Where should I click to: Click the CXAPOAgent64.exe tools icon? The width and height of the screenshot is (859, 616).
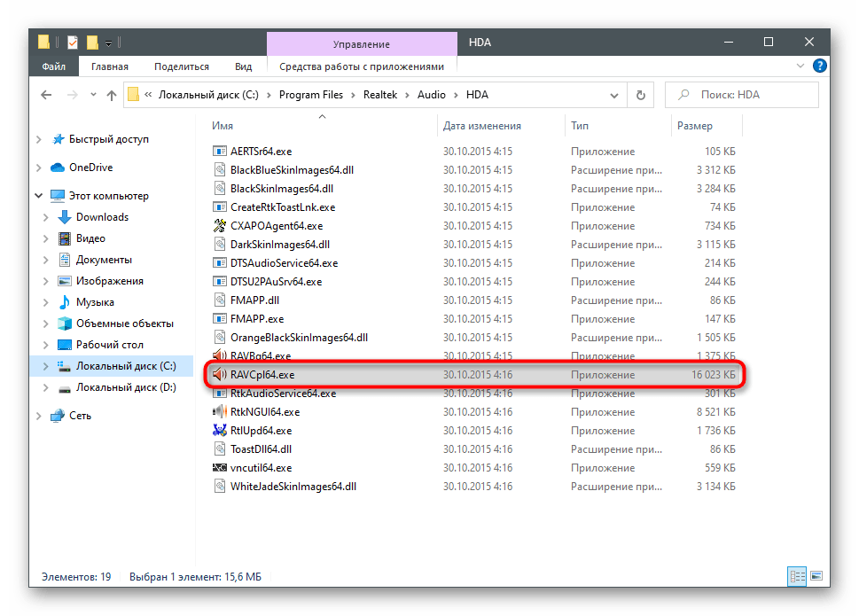(x=220, y=226)
